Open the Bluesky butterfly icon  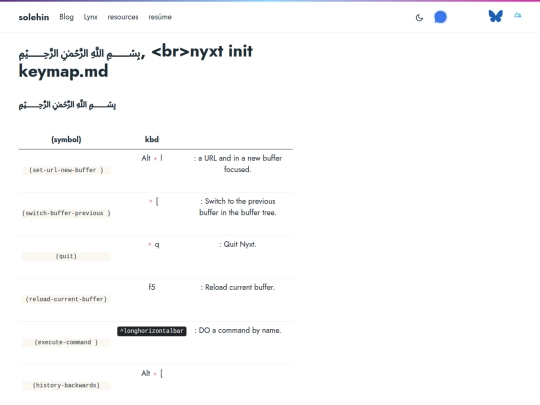pos(496,16)
